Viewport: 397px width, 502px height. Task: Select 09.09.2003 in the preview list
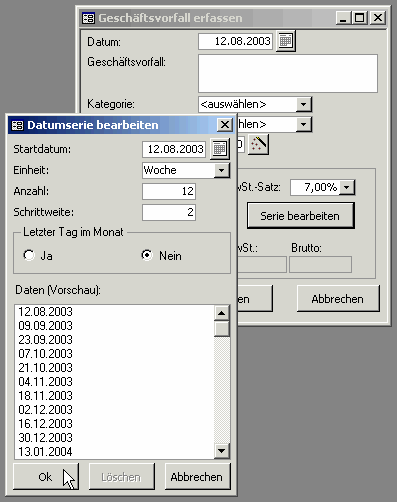coord(114,326)
